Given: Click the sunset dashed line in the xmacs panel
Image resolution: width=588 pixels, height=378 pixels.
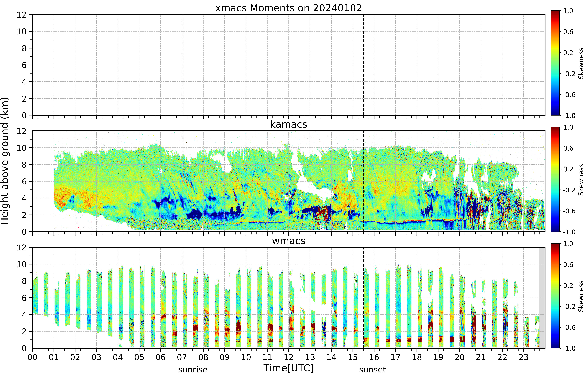Looking at the screenshot, I should (x=364, y=65).
